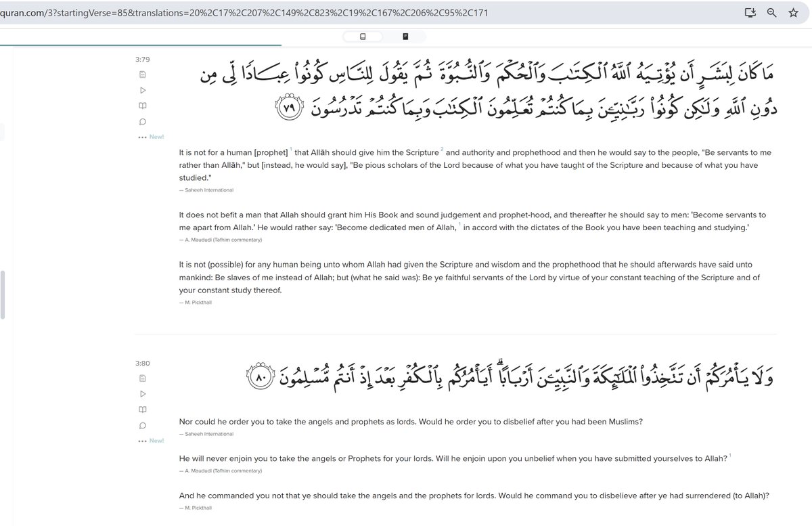Viewport: 812px width, 526px height.
Task: Open browser zoom magnifier icon
Action: (771, 13)
